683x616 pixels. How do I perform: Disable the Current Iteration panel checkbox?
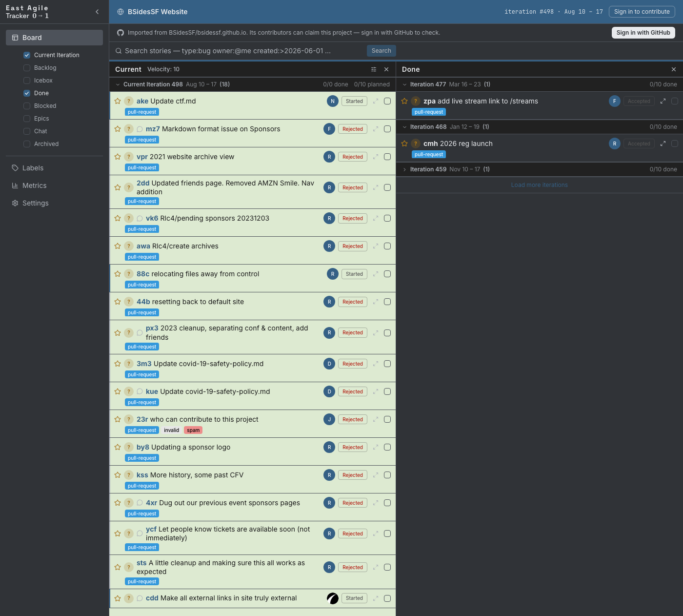point(27,55)
